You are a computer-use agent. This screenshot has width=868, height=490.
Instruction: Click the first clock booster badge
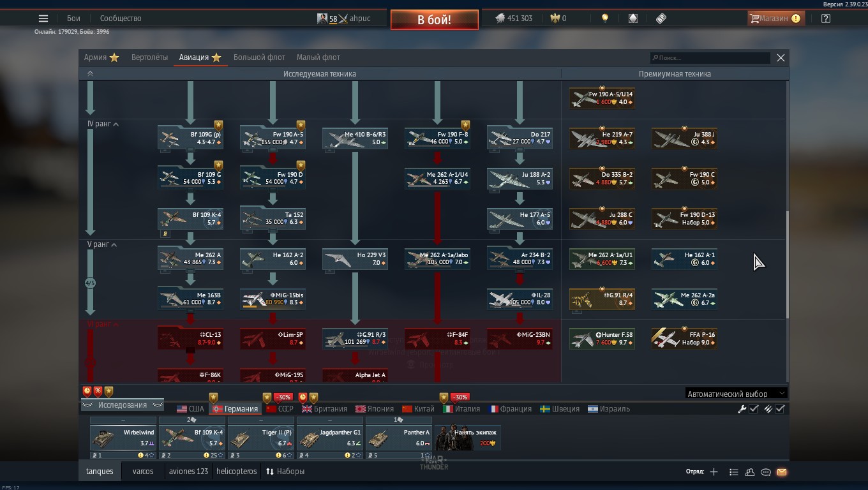(x=87, y=391)
